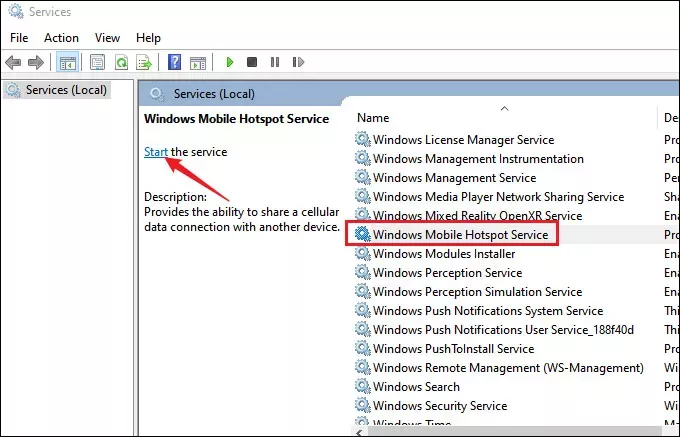This screenshot has height=437, width=680.
Task: Click gear icon of Windows Modules Installer
Action: (x=363, y=253)
